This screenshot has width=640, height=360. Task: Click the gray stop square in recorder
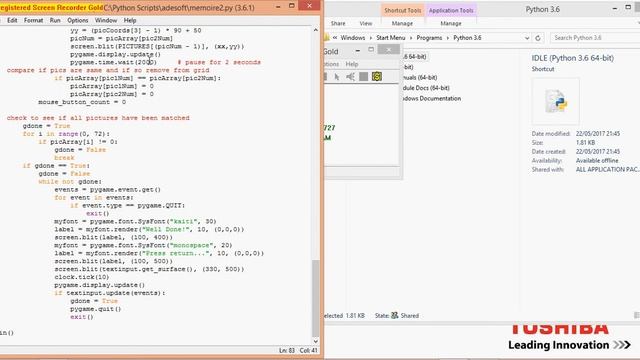click(x=363, y=77)
